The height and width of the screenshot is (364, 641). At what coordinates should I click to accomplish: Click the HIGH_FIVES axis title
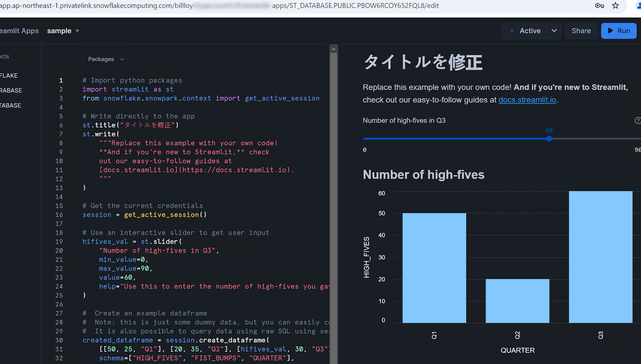tap(366, 257)
